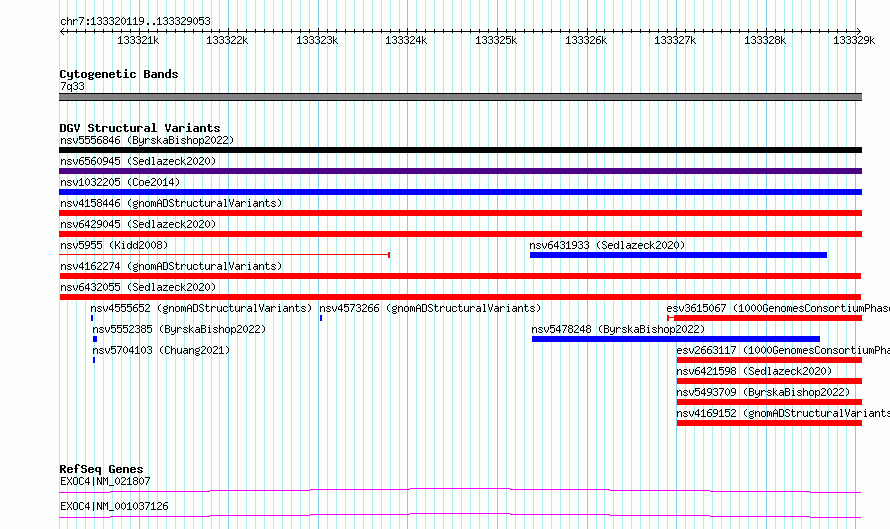890x529 pixels.
Task: Click the nsv5552385 (ByrskaBishop2022) label
Action: tap(179, 329)
